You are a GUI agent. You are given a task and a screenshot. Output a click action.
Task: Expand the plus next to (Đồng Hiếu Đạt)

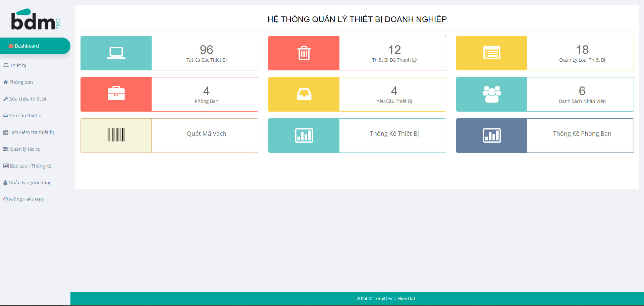64,199
